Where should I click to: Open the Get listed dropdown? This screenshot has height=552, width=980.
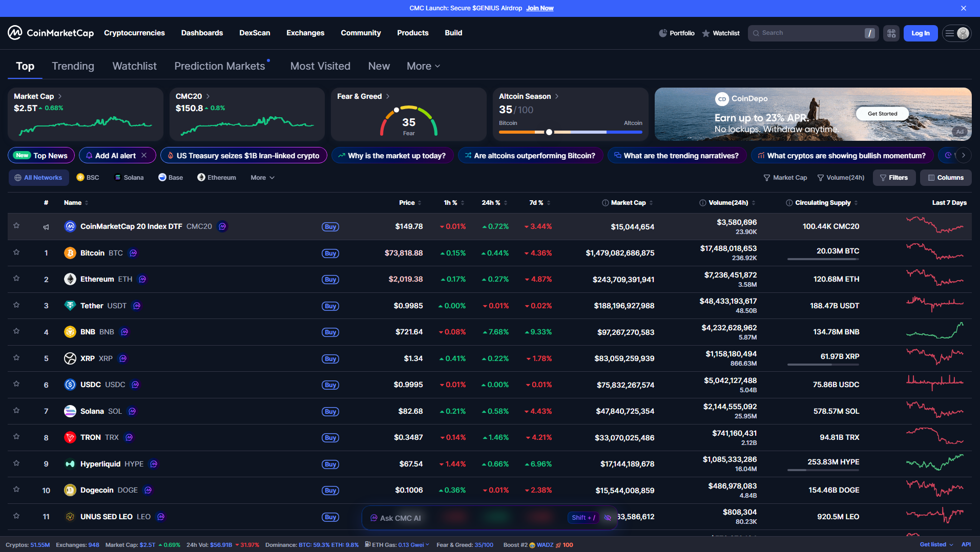(936, 544)
